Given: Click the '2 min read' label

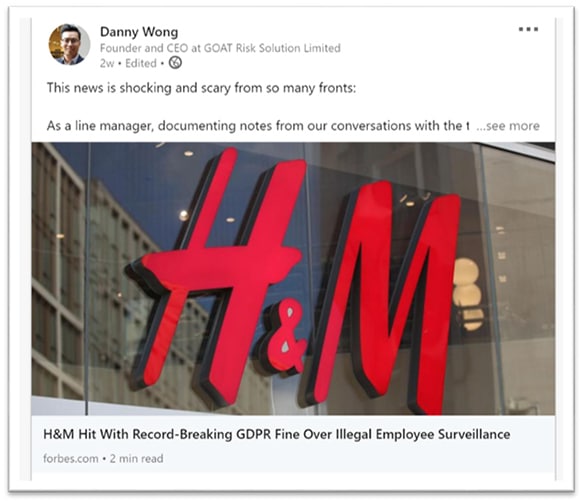Looking at the screenshot, I should (x=136, y=459).
